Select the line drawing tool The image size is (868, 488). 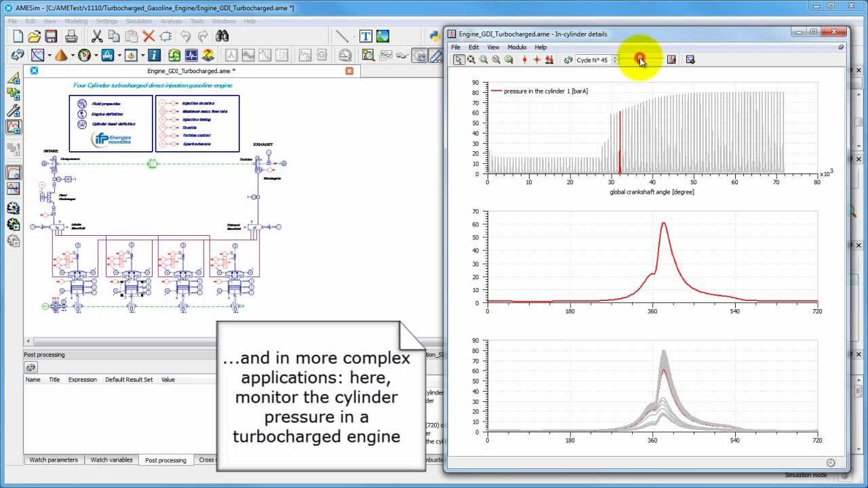click(x=342, y=37)
